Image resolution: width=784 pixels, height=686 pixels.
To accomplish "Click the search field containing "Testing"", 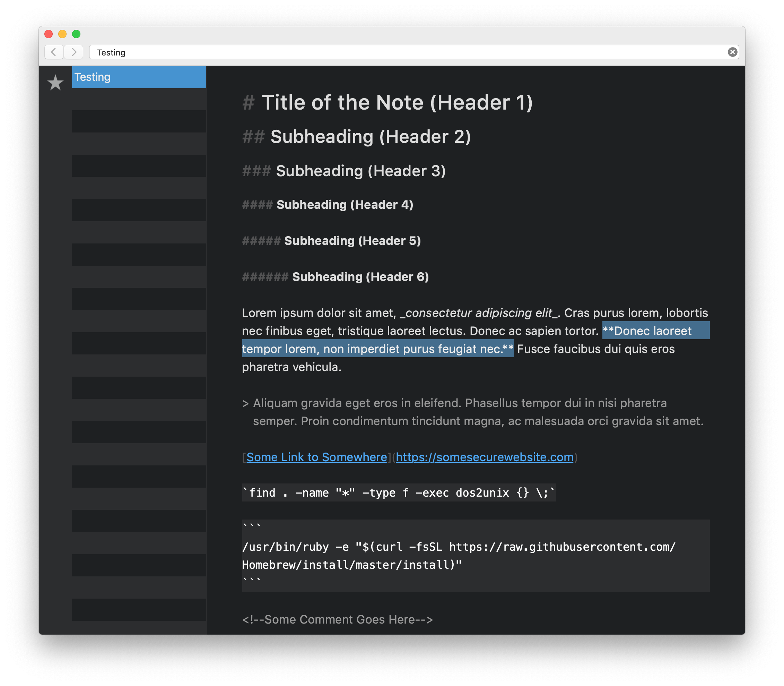I will pos(414,52).
